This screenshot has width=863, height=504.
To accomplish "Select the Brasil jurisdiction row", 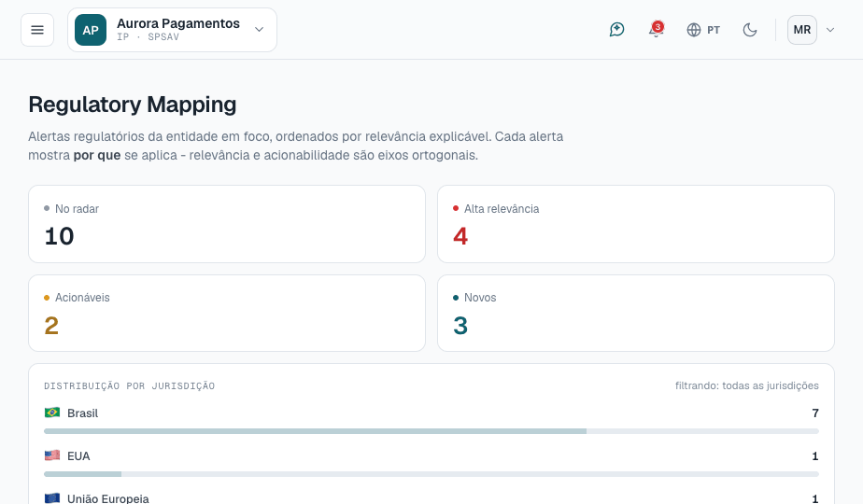I will point(431,420).
